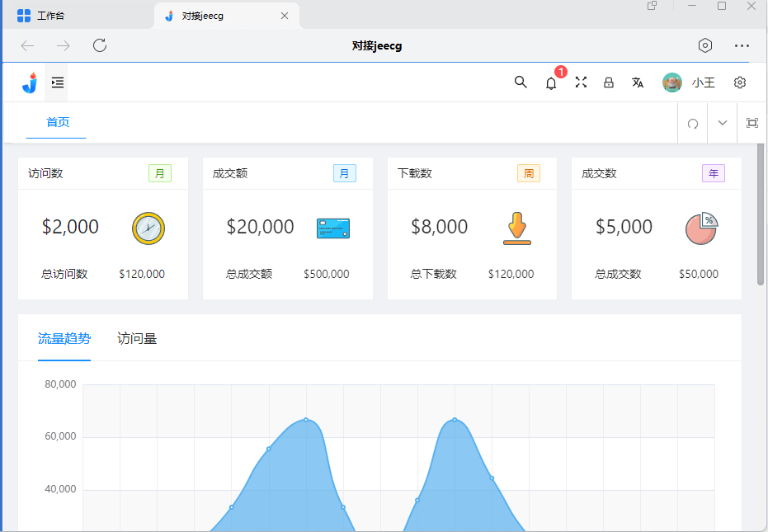Select the 首页 page tab

pos(57,122)
